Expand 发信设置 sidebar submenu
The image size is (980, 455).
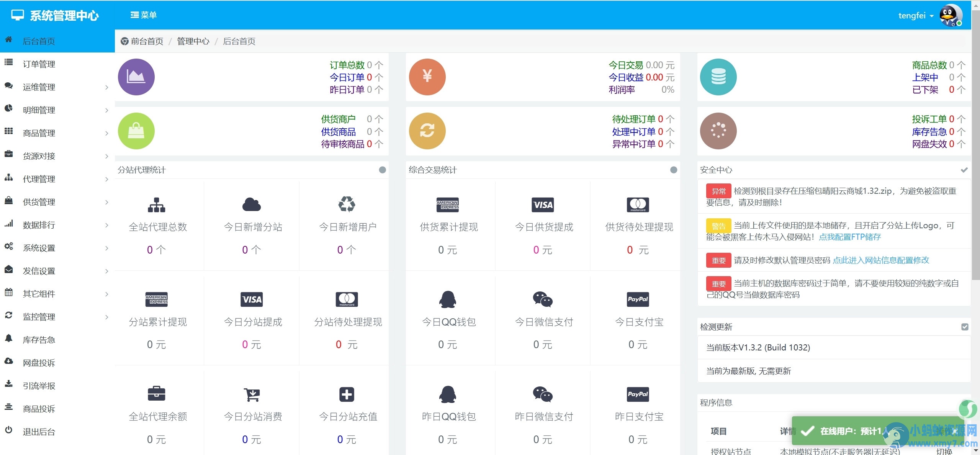(57, 271)
